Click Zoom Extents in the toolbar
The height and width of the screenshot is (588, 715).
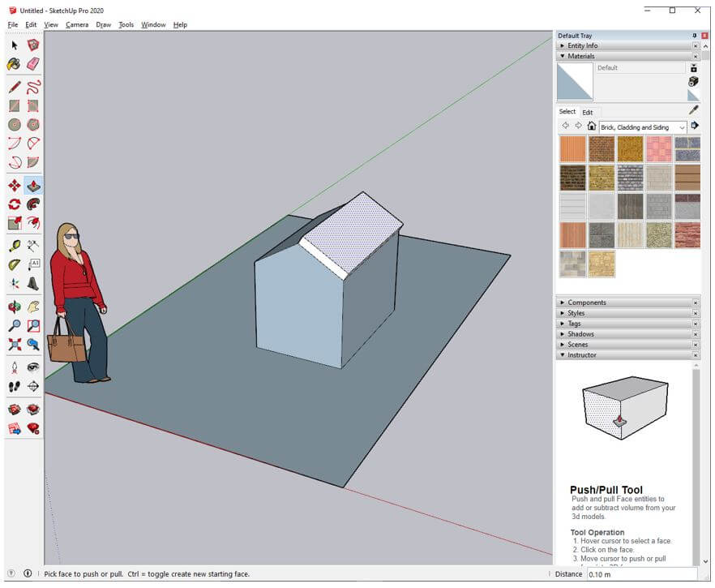coord(14,344)
